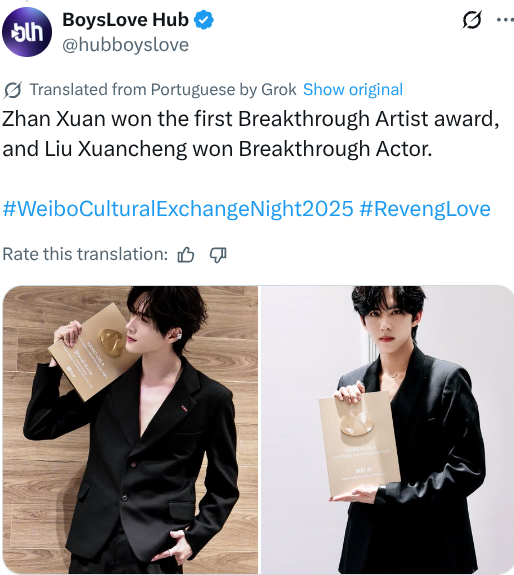This screenshot has height=575, width=514.
Task: Open the left photo on wood background
Action: 131,430
